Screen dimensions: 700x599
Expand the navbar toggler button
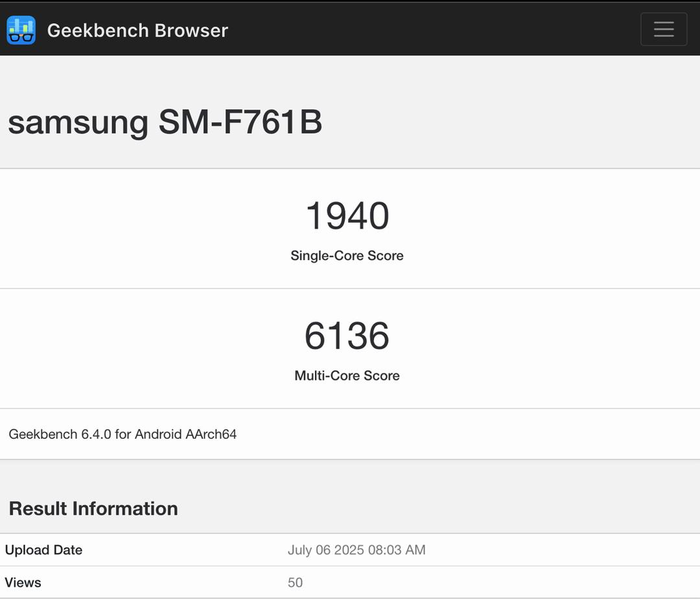pos(664,29)
